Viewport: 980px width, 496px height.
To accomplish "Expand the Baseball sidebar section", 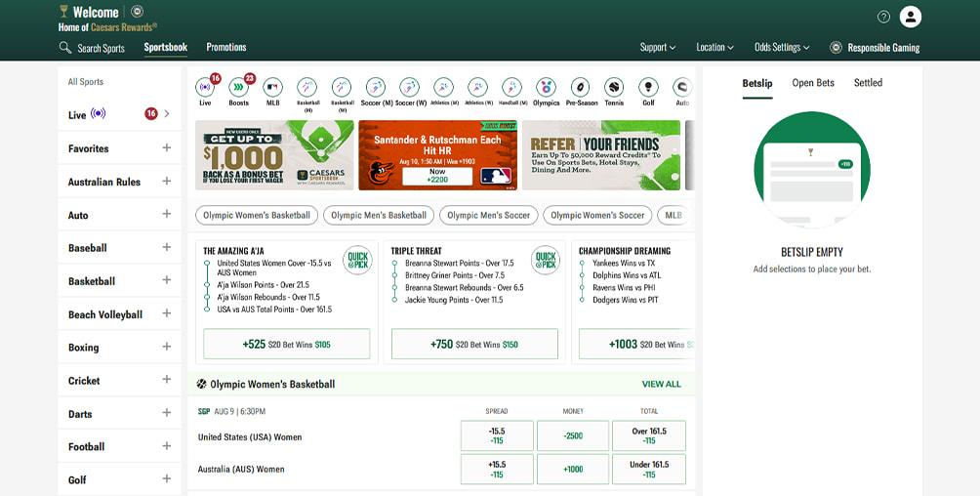I will [x=166, y=247].
